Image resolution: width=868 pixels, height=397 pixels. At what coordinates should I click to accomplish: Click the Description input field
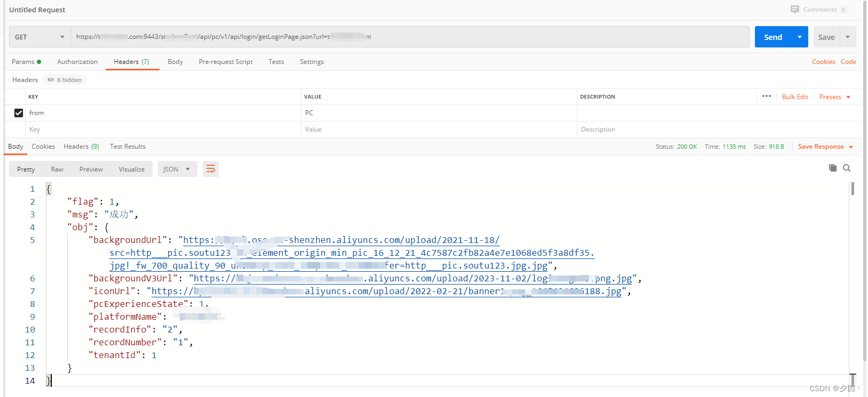pyautogui.click(x=719, y=129)
